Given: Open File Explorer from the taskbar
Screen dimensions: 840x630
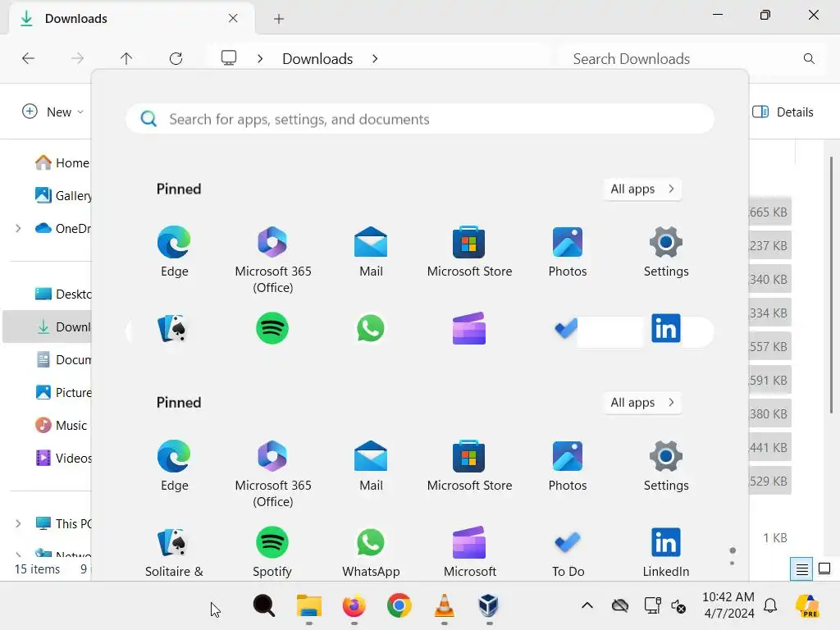Looking at the screenshot, I should [309, 606].
